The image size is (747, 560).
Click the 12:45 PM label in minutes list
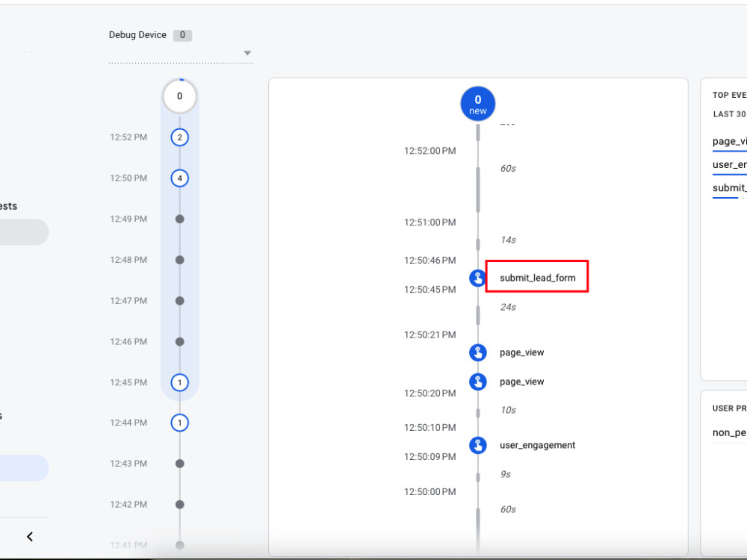[x=128, y=382]
